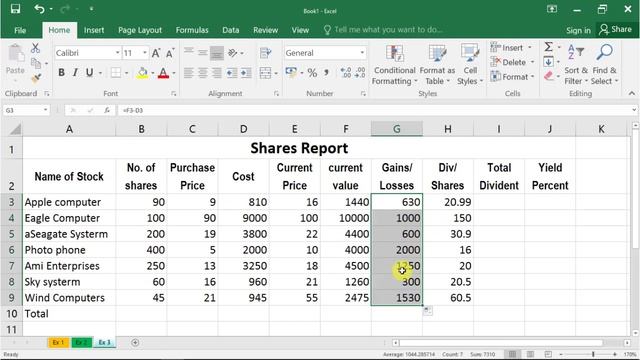
Task: Click the Increase Indent icon
Action: pos(246,73)
